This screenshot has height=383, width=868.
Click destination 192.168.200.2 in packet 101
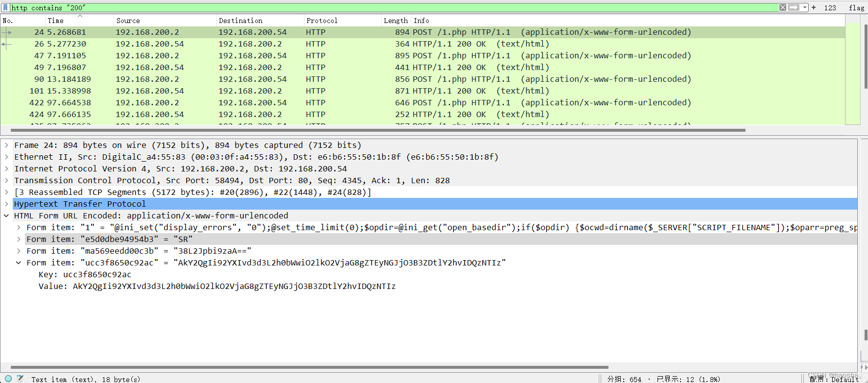[x=250, y=91]
